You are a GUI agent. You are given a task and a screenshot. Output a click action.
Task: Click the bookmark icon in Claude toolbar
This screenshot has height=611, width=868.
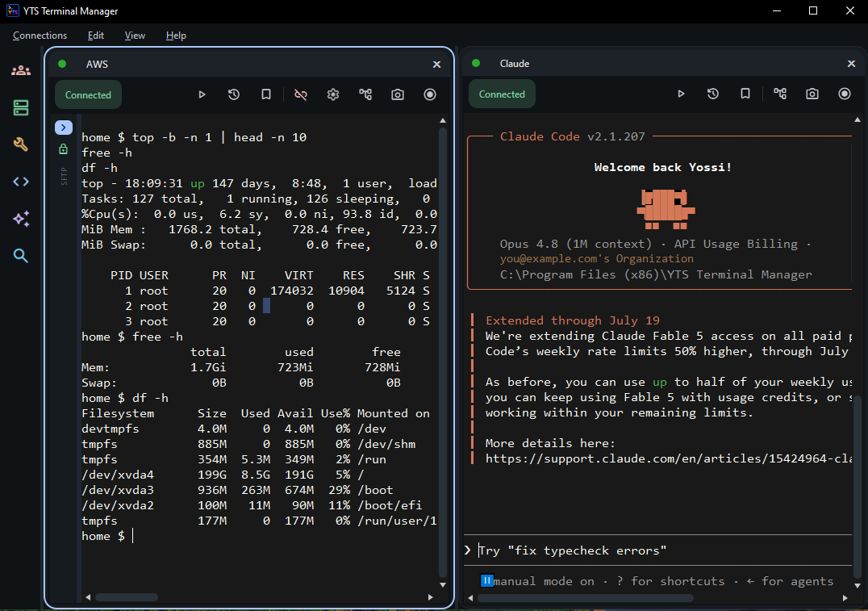coord(745,94)
